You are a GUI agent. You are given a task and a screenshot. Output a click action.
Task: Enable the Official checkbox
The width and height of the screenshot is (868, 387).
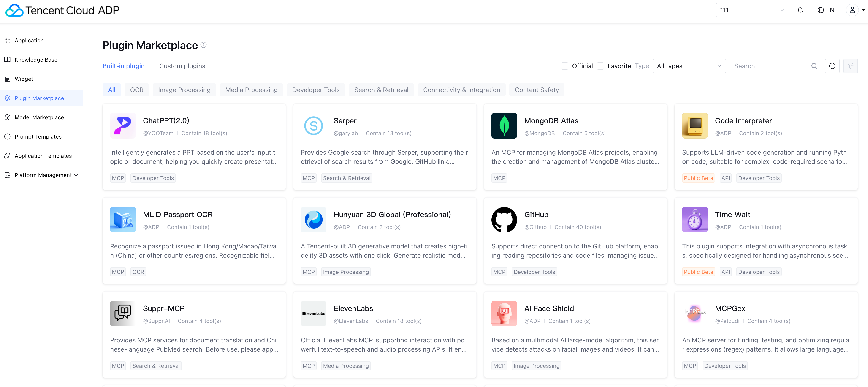(x=564, y=66)
